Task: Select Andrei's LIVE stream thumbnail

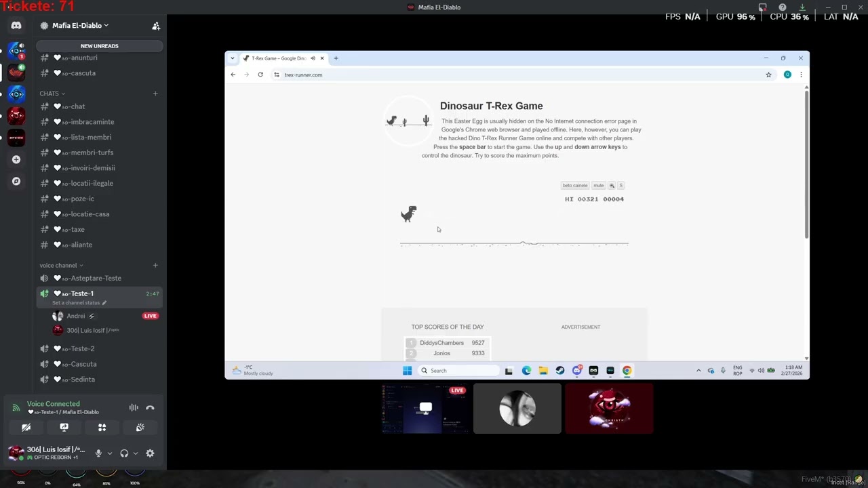Action: click(x=426, y=409)
